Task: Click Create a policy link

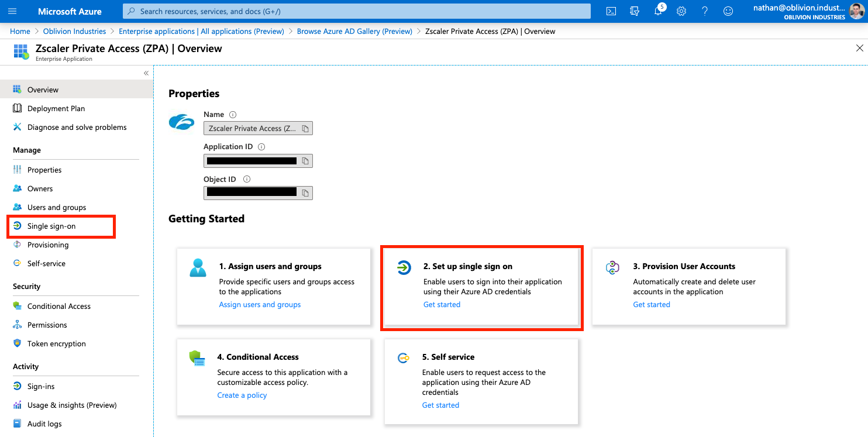Action: (242, 395)
